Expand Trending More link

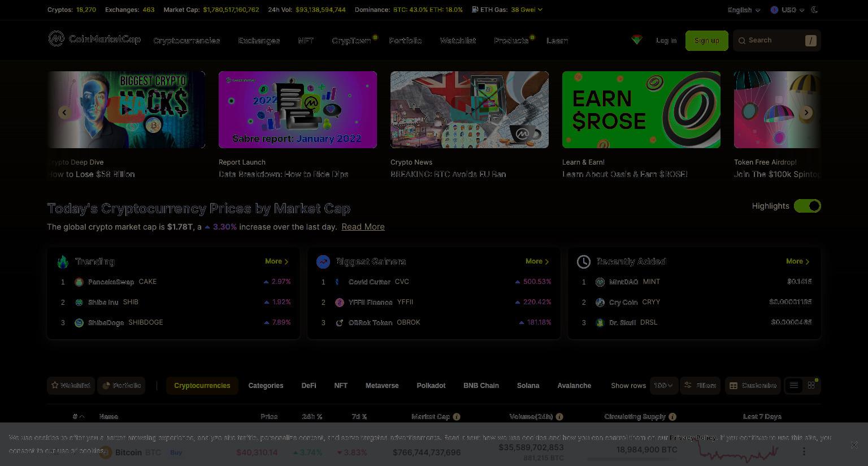click(277, 261)
